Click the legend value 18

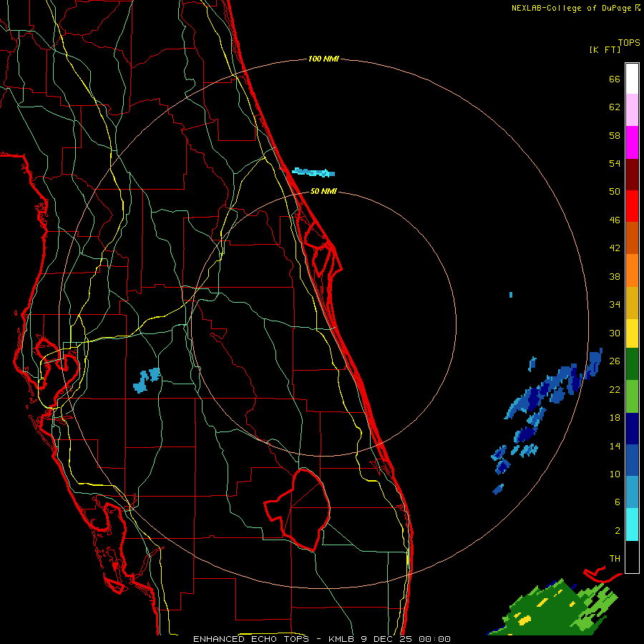[615, 417]
